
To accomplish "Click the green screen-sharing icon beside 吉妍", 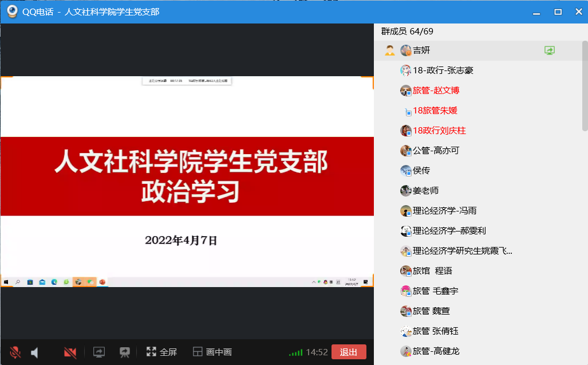I will tap(550, 50).
